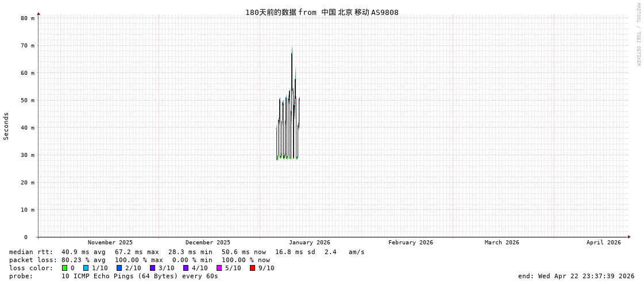Select the November 2025 axis label
Image resolution: width=644 pixels, height=284 pixels.
click(110, 243)
